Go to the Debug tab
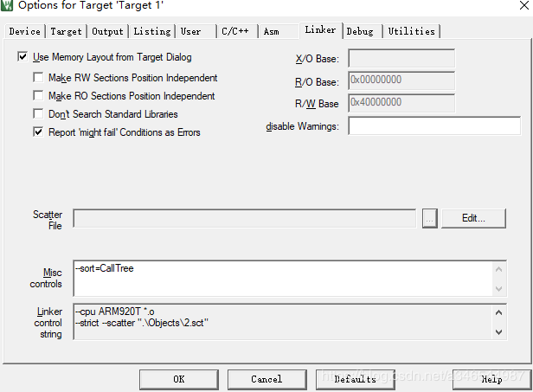This screenshot has height=392, width=533. tap(363, 31)
